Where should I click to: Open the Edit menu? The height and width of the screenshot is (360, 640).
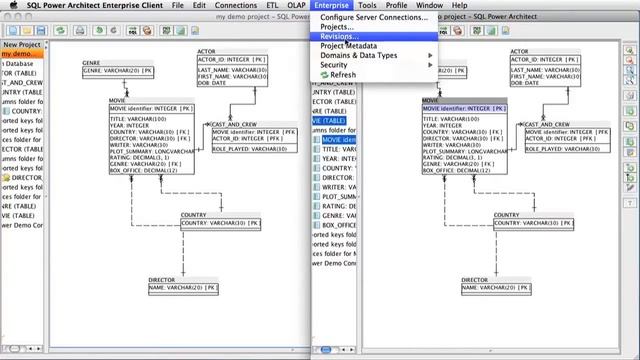(x=199, y=5)
